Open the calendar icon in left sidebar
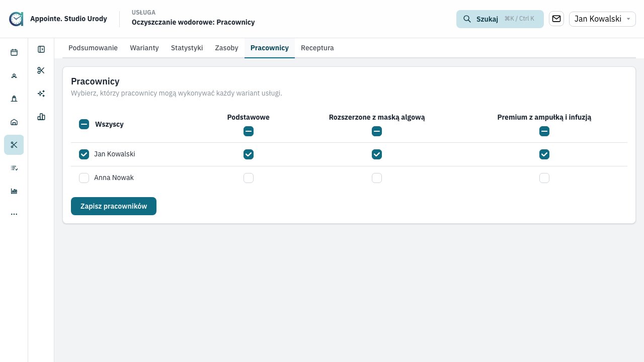Screen dimensions: 644x362 (14, 52)
